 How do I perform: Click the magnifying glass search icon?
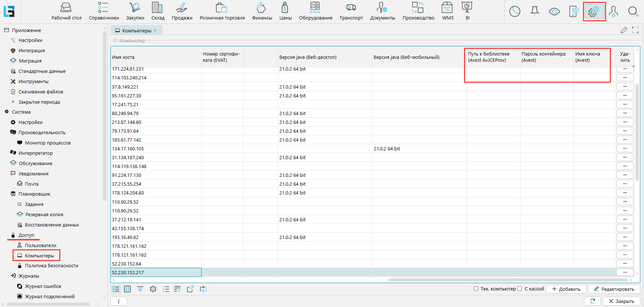(x=633, y=12)
